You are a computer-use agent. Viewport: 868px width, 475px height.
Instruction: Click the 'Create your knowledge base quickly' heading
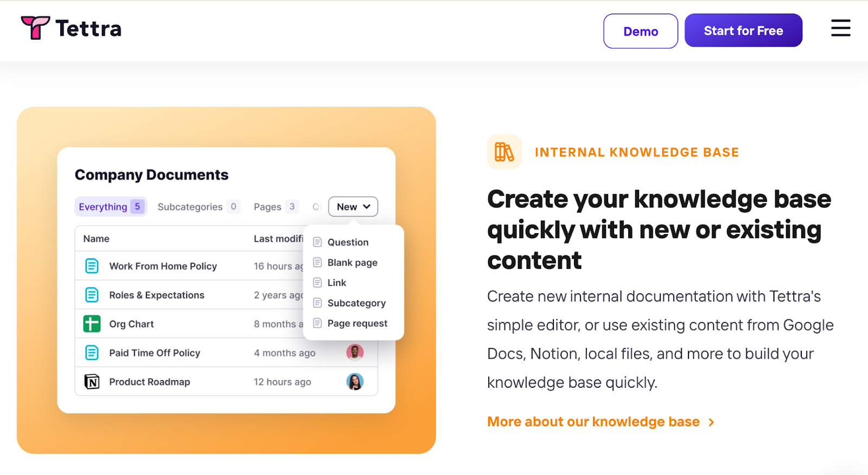659,229
